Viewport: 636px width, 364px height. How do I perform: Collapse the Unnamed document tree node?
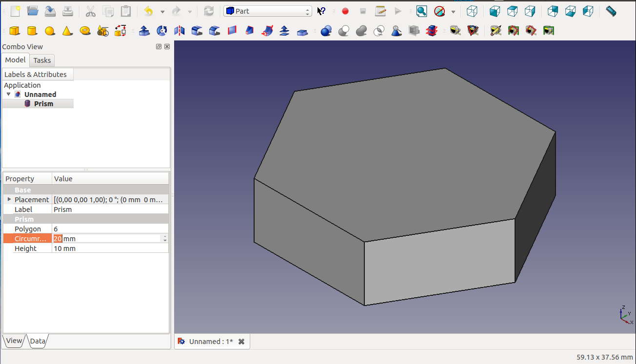click(9, 94)
